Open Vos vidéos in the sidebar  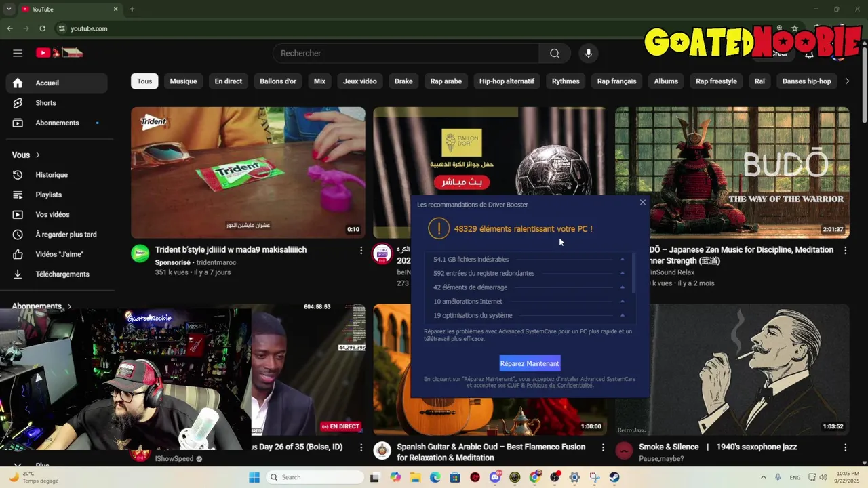tap(57, 215)
